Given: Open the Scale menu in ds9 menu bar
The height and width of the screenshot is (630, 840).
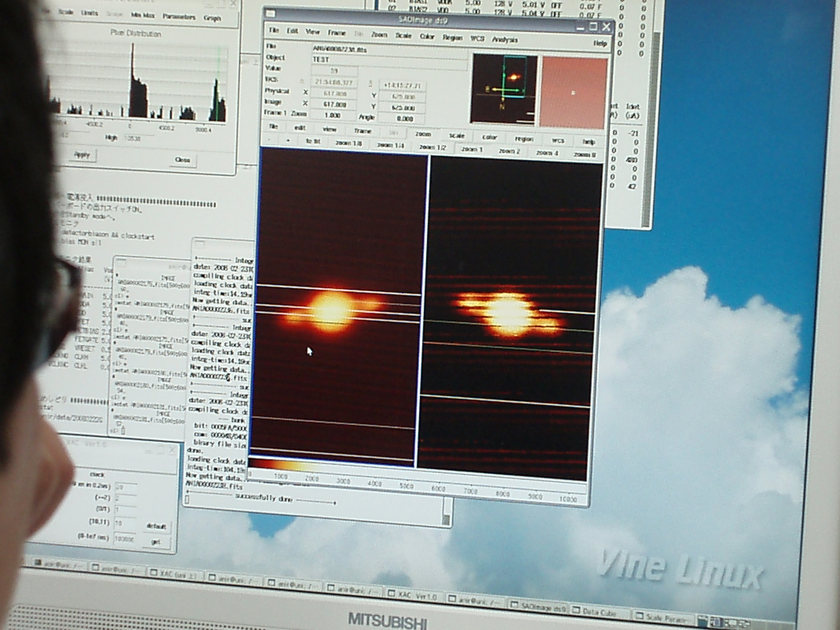Looking at the screenshot, I should point(403,36).
